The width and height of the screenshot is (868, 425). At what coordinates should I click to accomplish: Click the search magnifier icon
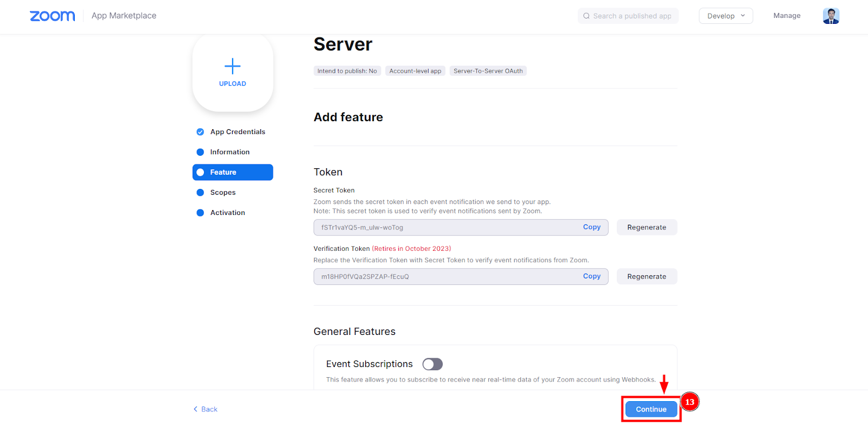coord(586,16)
